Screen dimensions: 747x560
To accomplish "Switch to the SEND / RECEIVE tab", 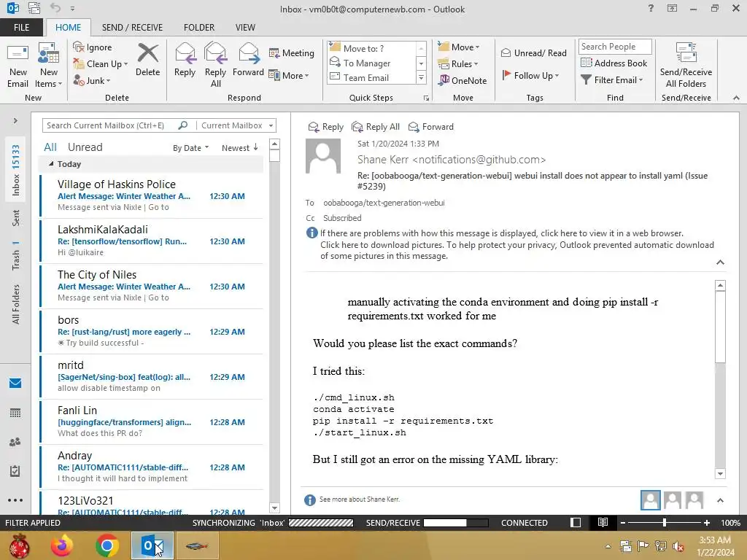I will point(132,27).
